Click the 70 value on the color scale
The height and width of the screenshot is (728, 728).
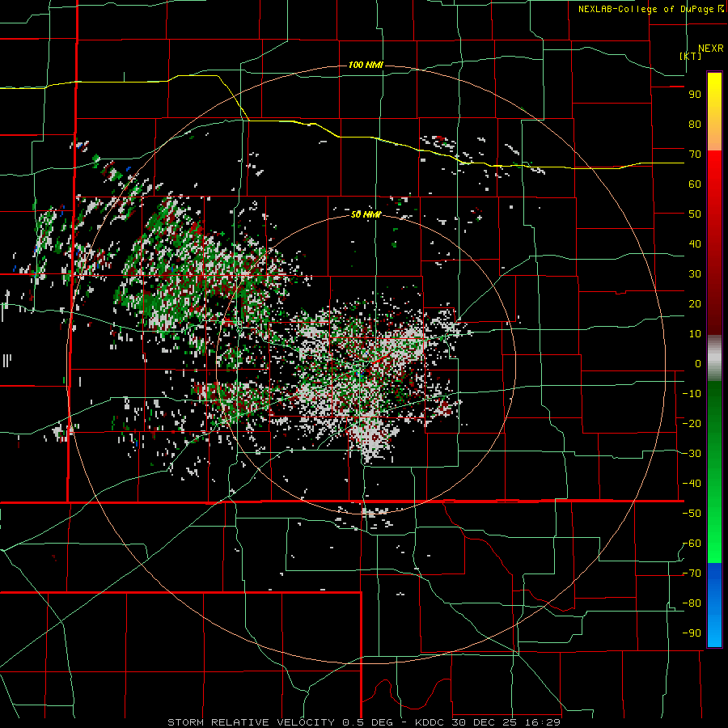(x=695, y=154)
